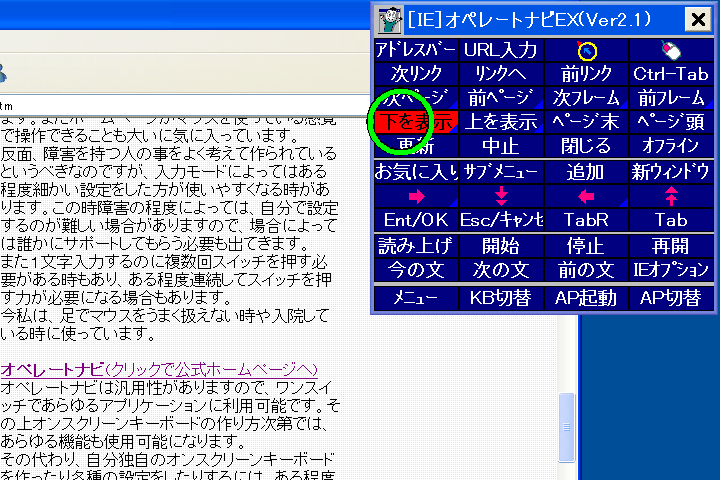
Task: Resume reading with 再開 button
Action: tap(671, 246)
